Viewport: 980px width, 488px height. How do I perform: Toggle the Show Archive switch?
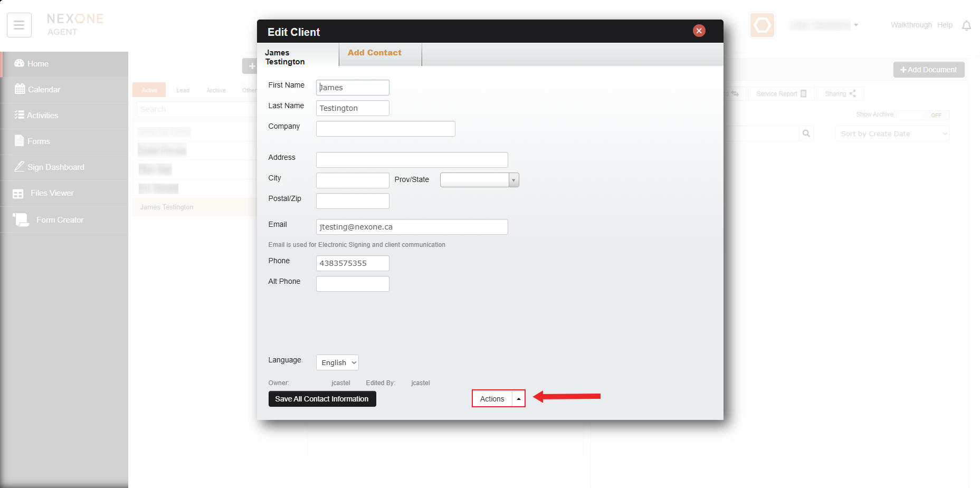point(922,115)
